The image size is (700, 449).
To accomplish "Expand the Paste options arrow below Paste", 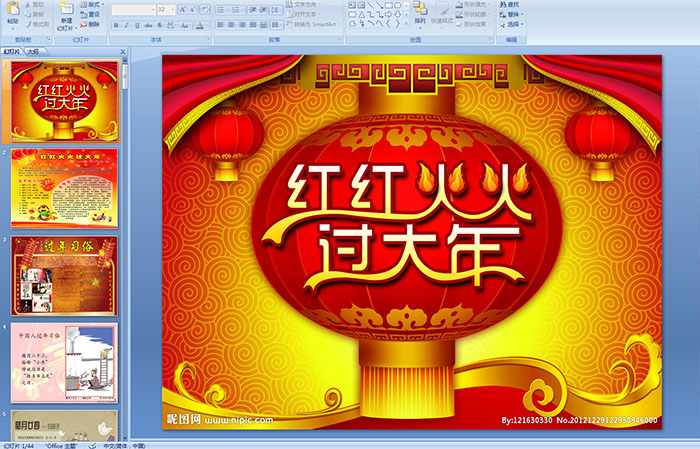I will [13, 29].
